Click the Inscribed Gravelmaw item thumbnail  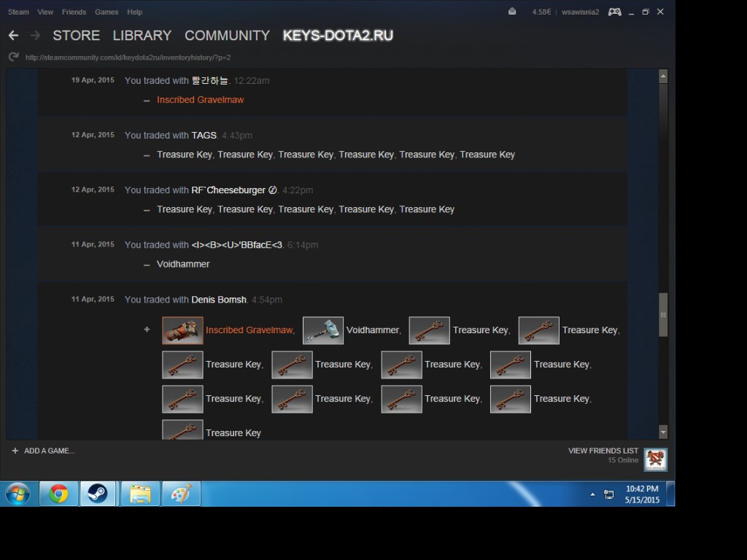point(182,330)
